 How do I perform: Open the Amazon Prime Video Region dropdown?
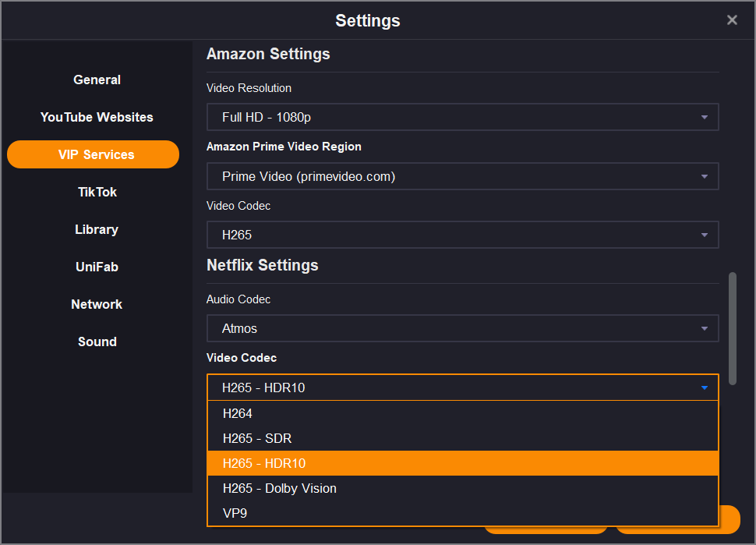462,176
